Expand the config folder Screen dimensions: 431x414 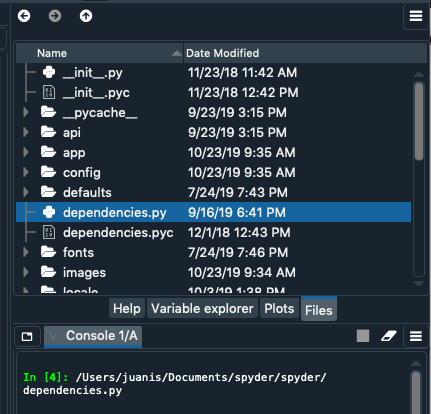click(26, 172)
